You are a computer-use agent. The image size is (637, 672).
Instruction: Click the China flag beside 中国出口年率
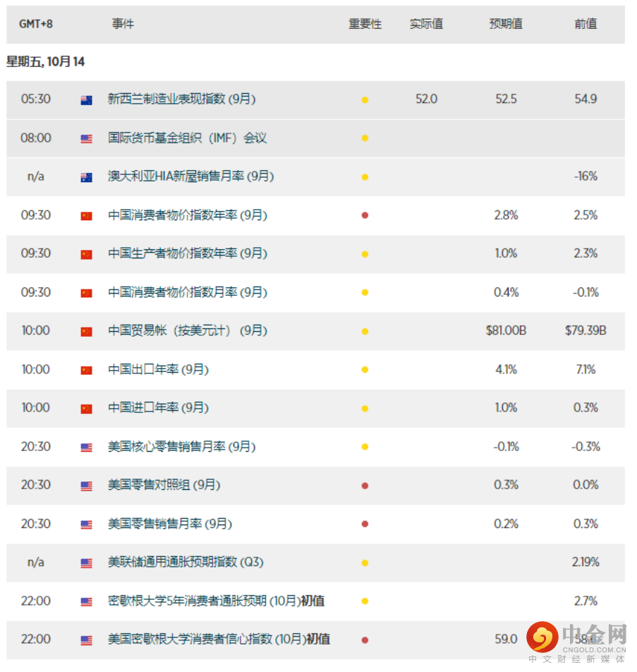[86, 371]
